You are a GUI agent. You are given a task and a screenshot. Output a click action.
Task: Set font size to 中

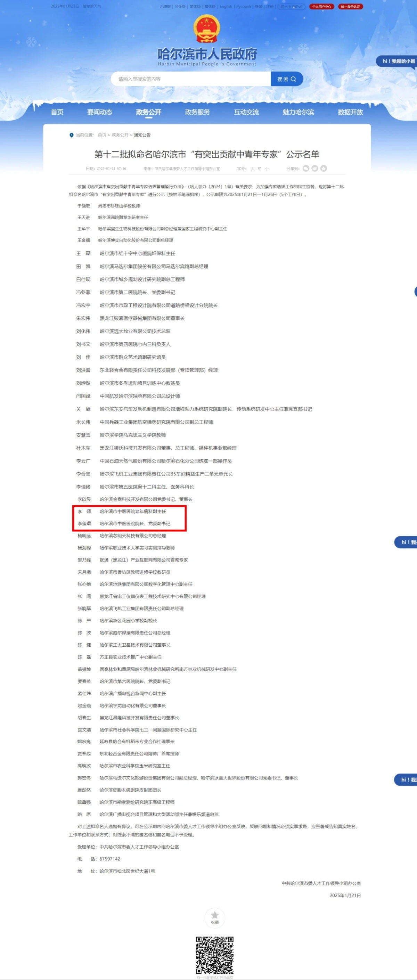click(x=260, y=169)
